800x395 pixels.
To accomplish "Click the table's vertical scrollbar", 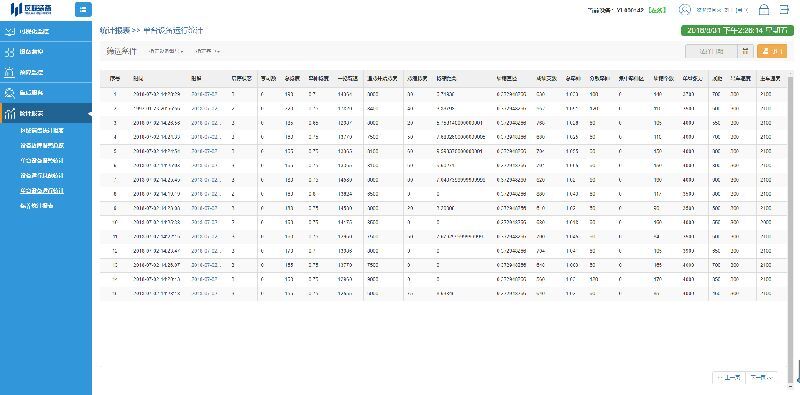I will point(791,227).
